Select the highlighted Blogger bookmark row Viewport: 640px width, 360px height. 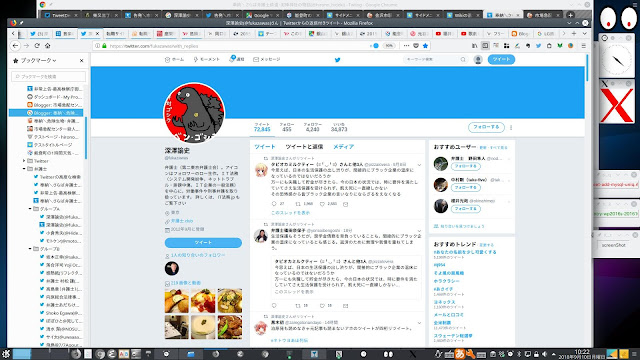pos(46,113)
